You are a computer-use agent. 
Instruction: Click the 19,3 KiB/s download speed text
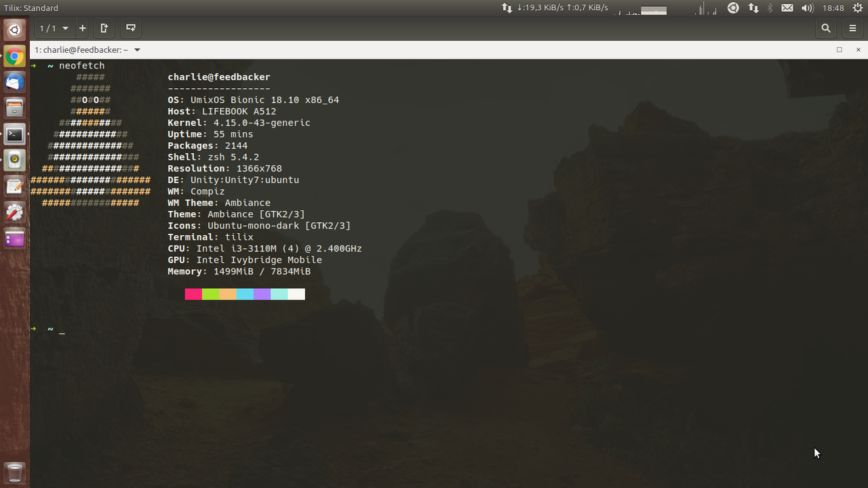[540, 8]
